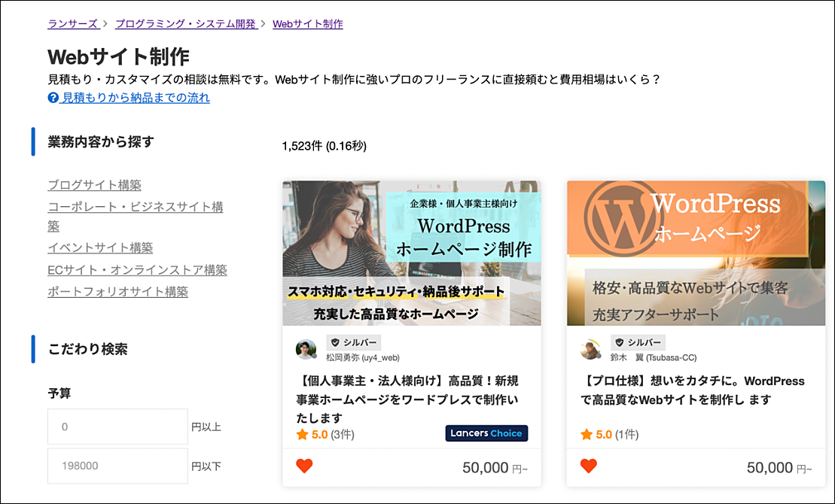Viewport: 835px width, 504px height.
Task: Click 50,000円~ price on 松岡勇弥 card
Action: (495, 468)
